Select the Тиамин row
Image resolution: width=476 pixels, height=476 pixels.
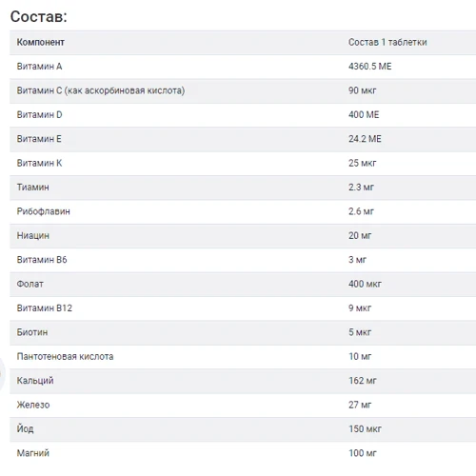243,188
